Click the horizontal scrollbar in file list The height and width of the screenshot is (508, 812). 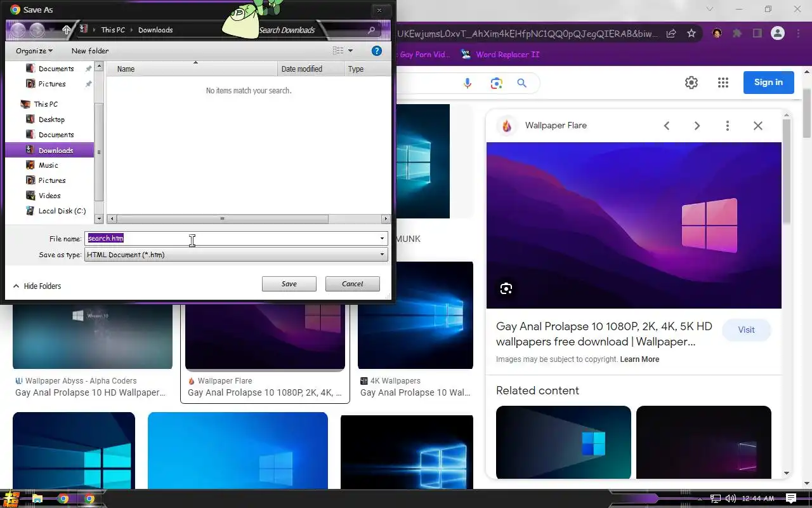coord(222,219)
